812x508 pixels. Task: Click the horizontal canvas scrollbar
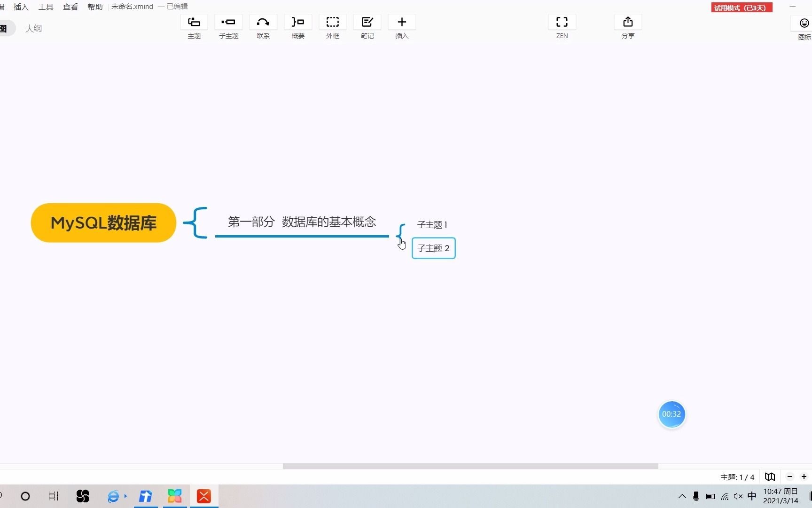point(470,466)
